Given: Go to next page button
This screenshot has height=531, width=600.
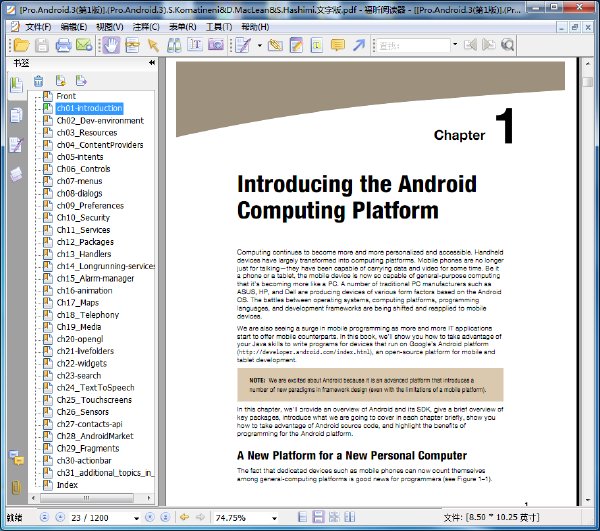Looking at the screenshot, I should [x=149, y=517].
